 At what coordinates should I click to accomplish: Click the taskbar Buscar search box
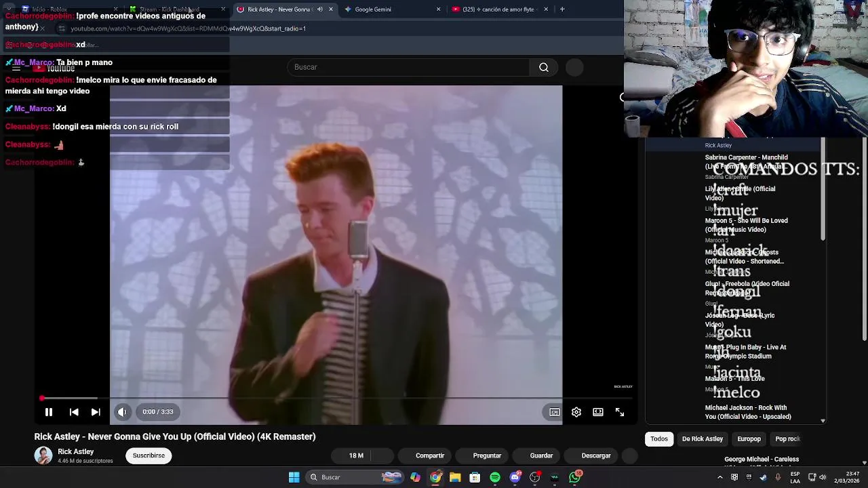coord(355,477)
